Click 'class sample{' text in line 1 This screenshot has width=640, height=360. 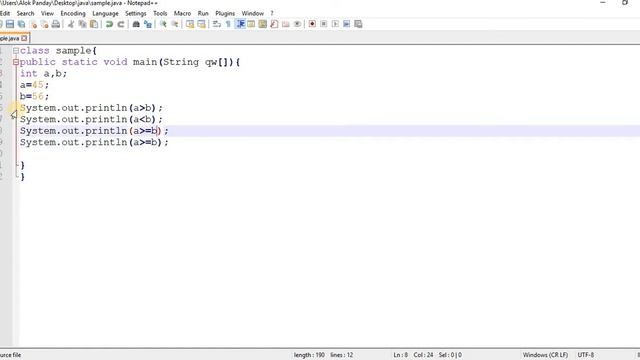point(58,51)
